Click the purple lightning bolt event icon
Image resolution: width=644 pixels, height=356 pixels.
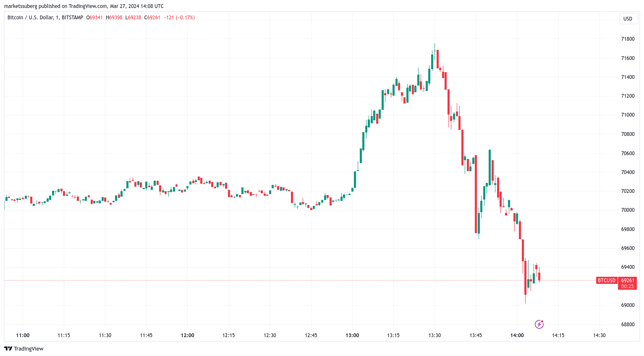pyautogui.click(x=539, y=324)
